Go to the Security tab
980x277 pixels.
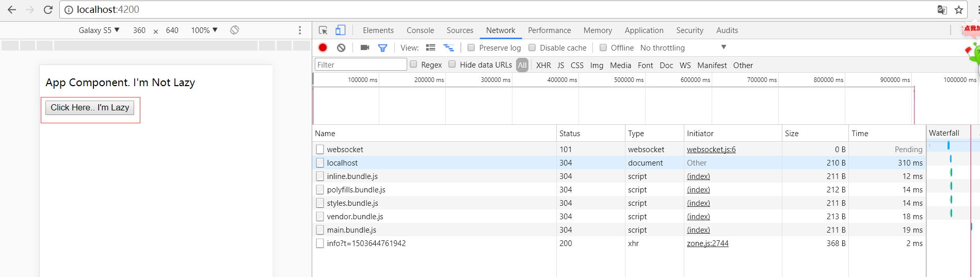(689, 30)
